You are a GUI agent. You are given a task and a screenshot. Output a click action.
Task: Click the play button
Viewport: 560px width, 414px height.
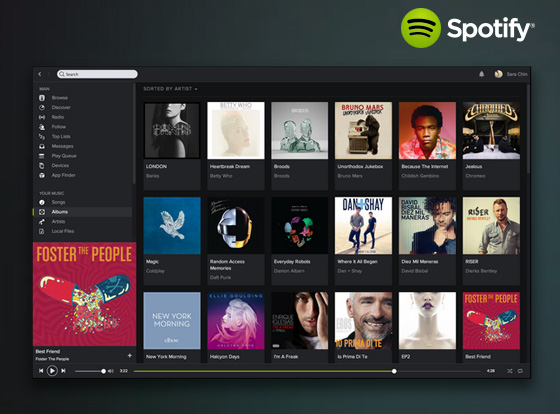click(x=52, y=371)
